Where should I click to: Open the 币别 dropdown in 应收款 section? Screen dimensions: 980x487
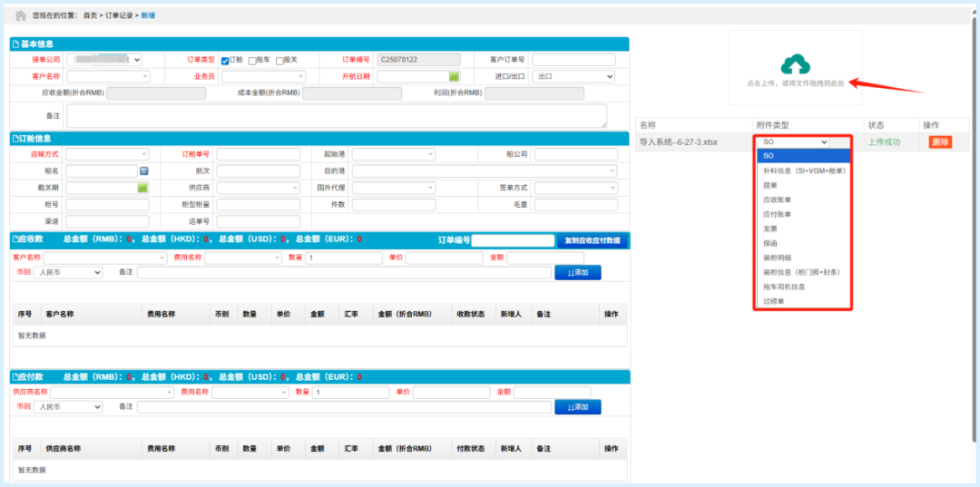point(69,272)
